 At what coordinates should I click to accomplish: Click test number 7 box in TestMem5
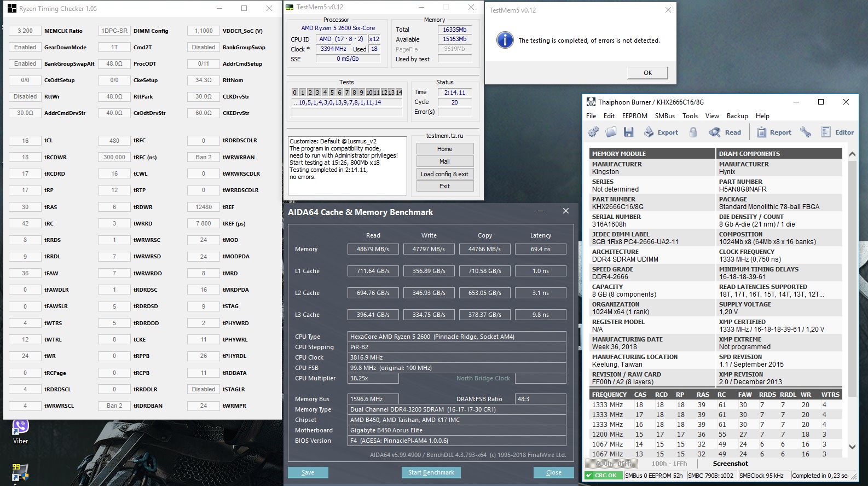[x=346, y=92]
